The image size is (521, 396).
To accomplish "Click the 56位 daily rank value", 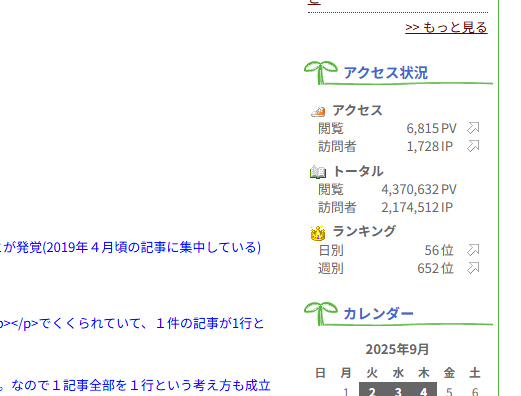I will pyautogui.click(x=439, y=250).
